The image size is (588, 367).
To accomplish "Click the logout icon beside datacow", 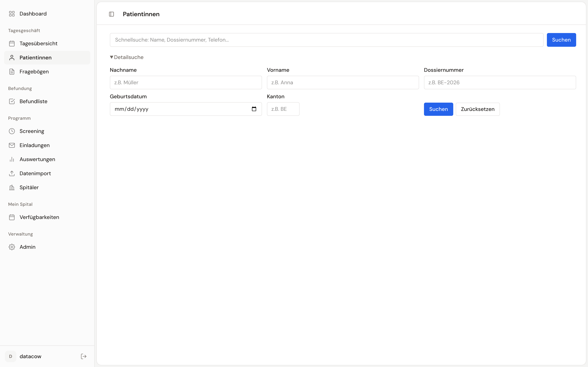I will click(x=84, y=356).
